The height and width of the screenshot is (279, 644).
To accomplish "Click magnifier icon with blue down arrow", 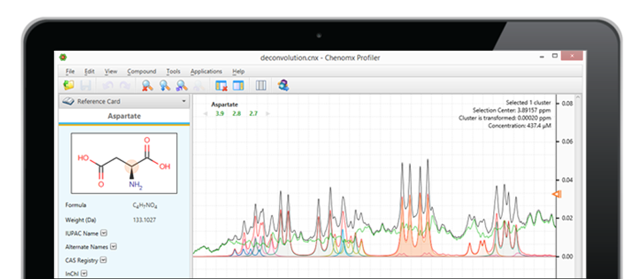I will (x=165, y=86).
